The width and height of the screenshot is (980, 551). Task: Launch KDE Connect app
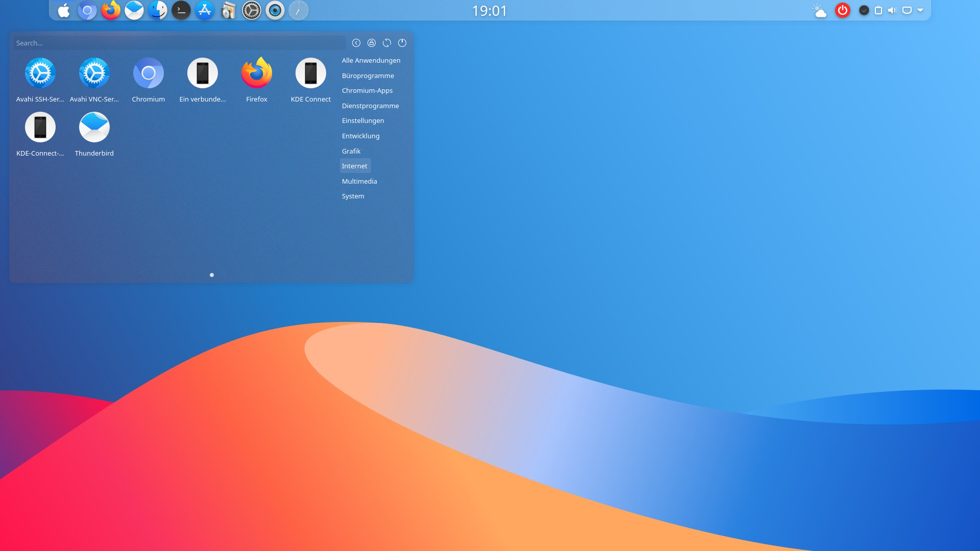tap(311, 80)
